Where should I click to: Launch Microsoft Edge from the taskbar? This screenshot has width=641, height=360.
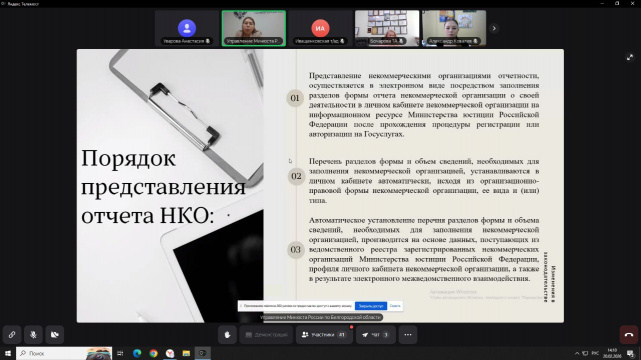(137, 353)
